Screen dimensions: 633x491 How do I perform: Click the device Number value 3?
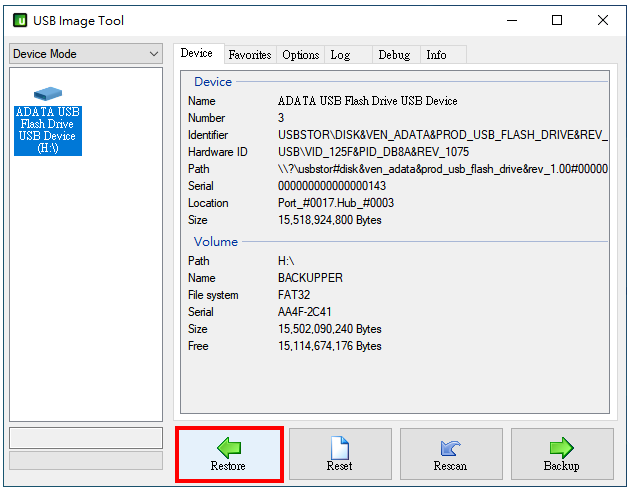point(281,118)
